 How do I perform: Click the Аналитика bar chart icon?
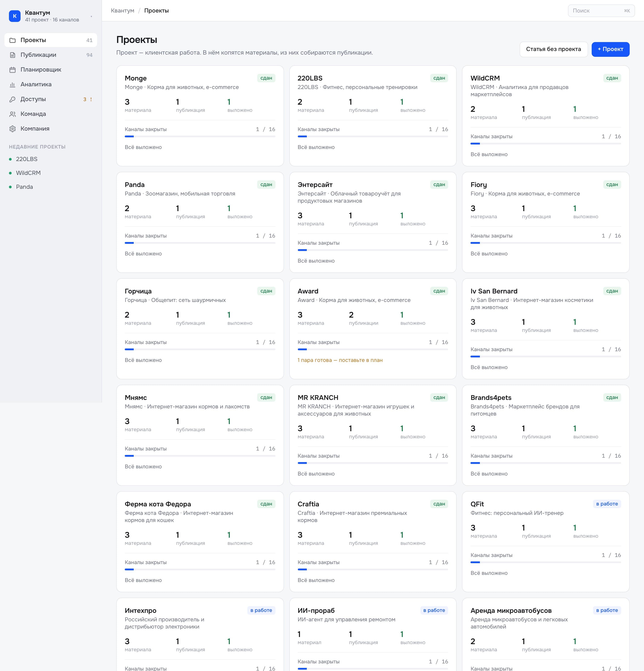[13, 85]
